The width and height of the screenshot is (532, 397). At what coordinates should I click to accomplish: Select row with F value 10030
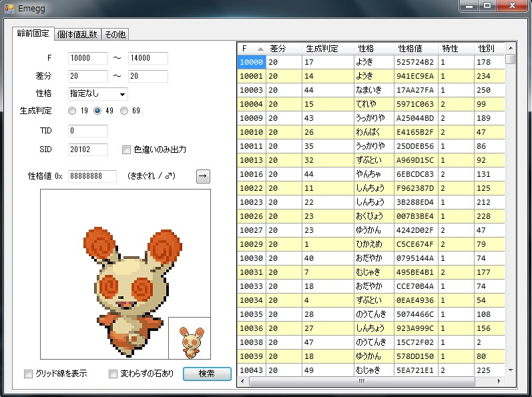coord(371,258)
